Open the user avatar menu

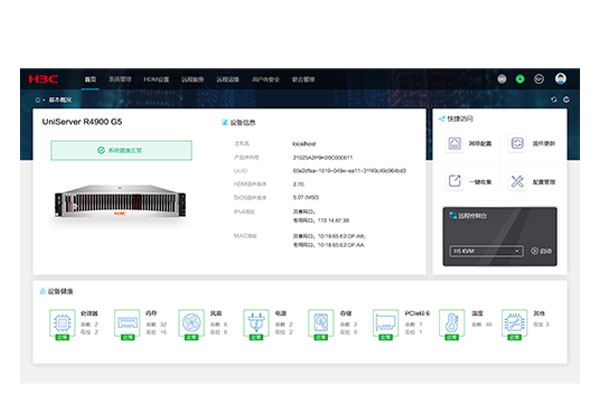(x=561, y=79)
